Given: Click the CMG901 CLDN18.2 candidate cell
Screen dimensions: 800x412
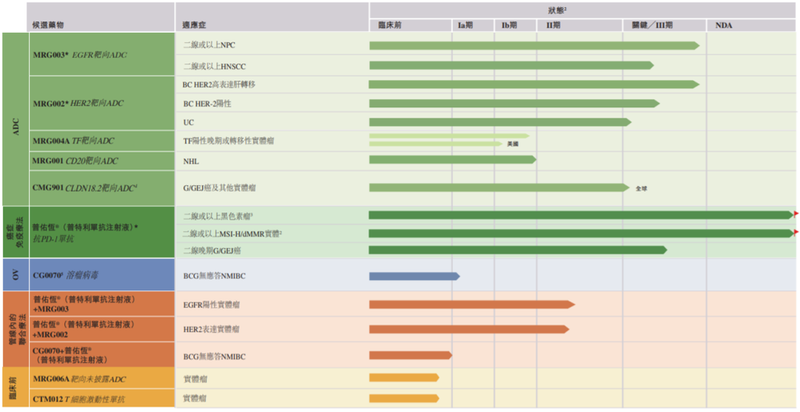Looking at the screenshot, I should [x=85, y=187].
